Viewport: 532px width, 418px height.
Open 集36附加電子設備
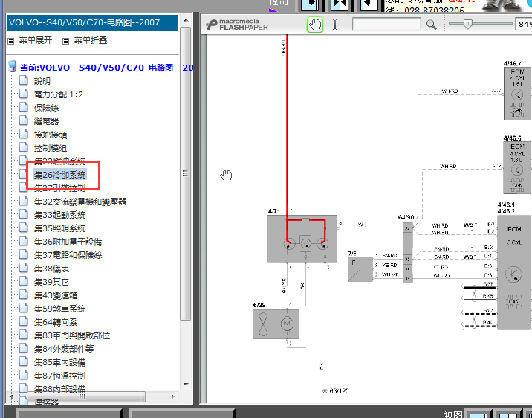click(68, 242)
